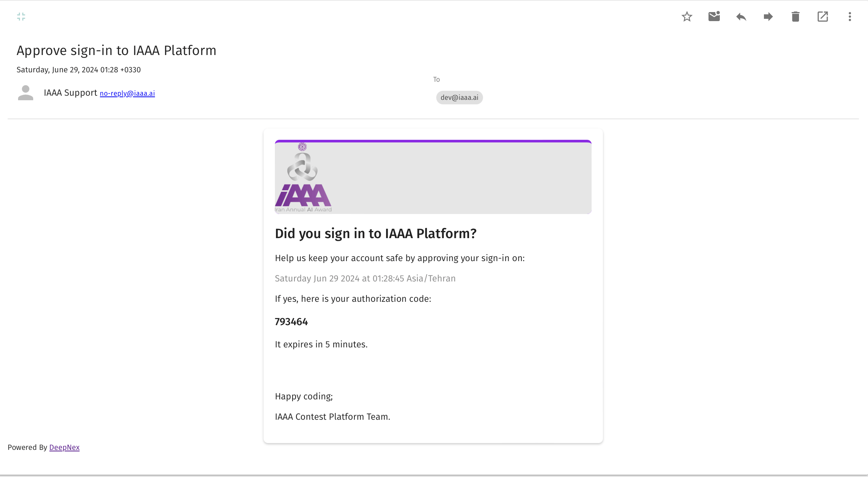Mark the email as unread
Image resolution: width=868 pixels, height=477 pixels.
714,17
